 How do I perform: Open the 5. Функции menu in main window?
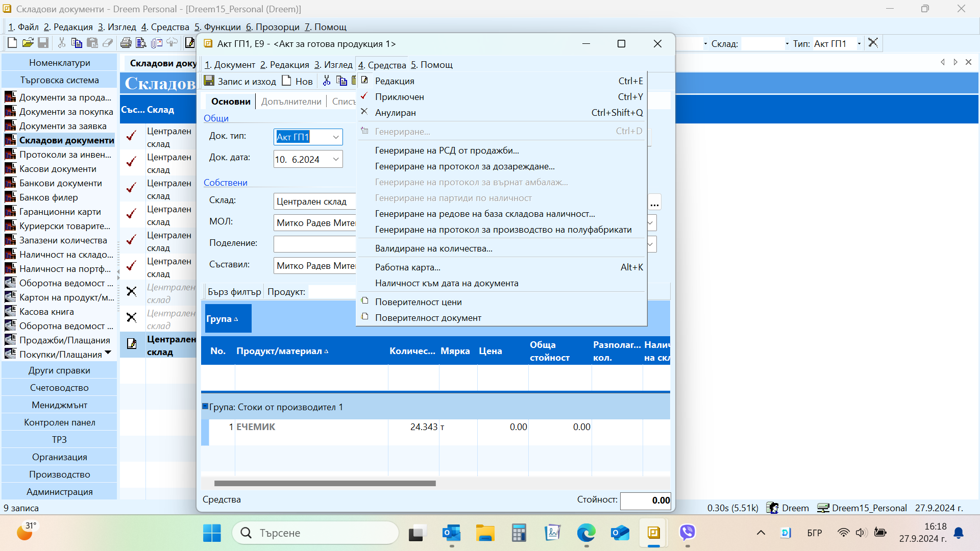pos(217,27)
